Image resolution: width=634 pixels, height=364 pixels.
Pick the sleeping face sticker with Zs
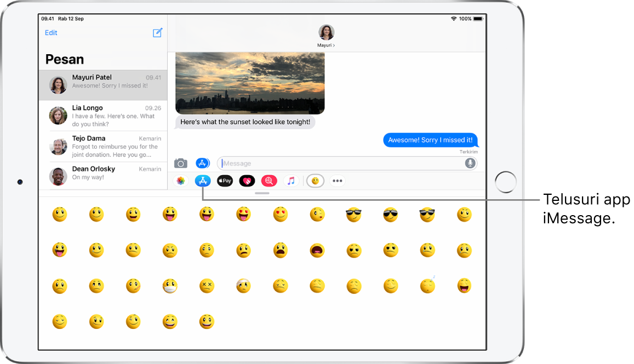point(427,285)
